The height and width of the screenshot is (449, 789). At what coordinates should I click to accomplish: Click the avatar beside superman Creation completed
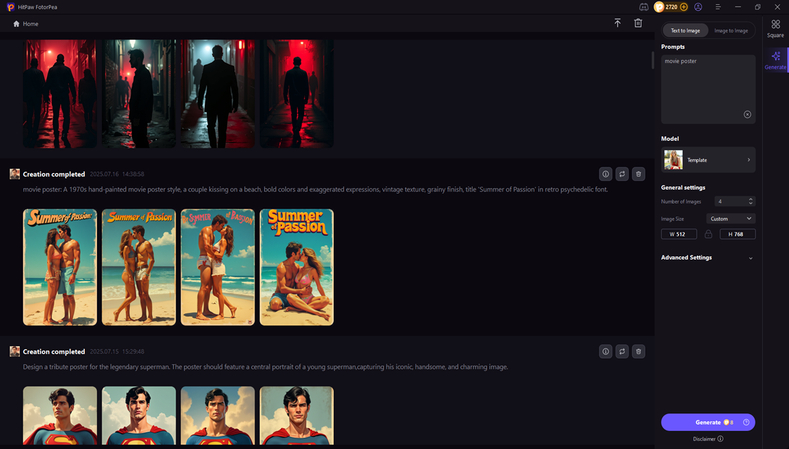tap(15, 351)
